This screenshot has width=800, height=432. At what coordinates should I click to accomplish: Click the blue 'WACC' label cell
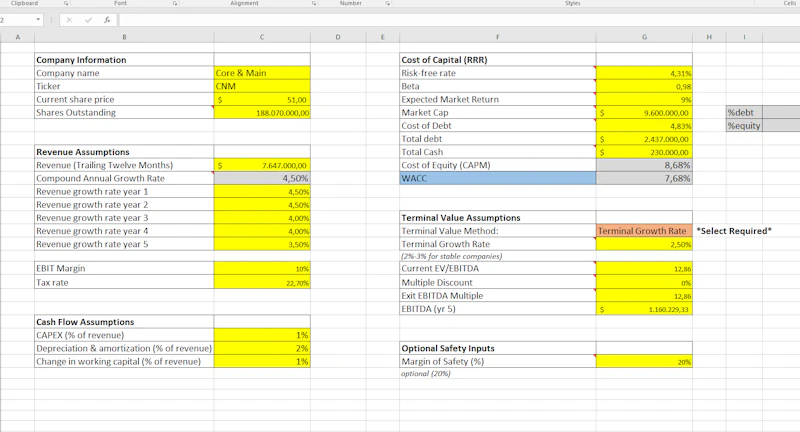tap(497, 179)
